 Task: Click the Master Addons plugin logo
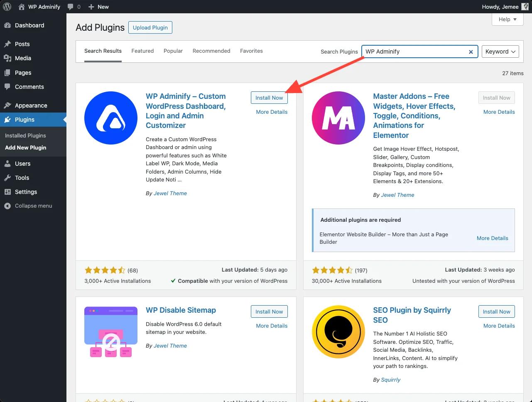[x=338, y=118]
